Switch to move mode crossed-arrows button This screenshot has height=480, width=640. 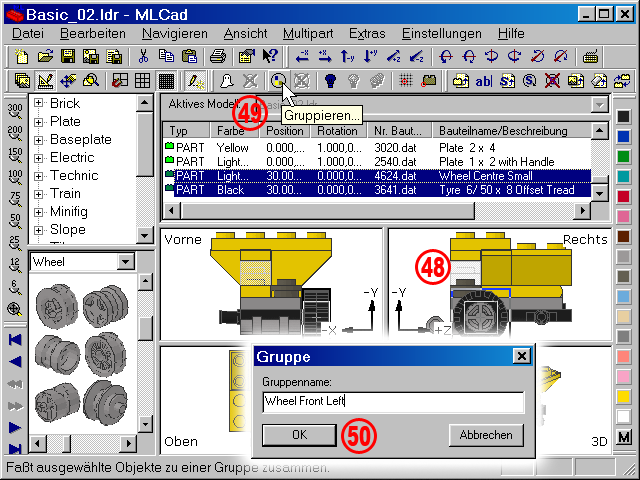(68, 81)
